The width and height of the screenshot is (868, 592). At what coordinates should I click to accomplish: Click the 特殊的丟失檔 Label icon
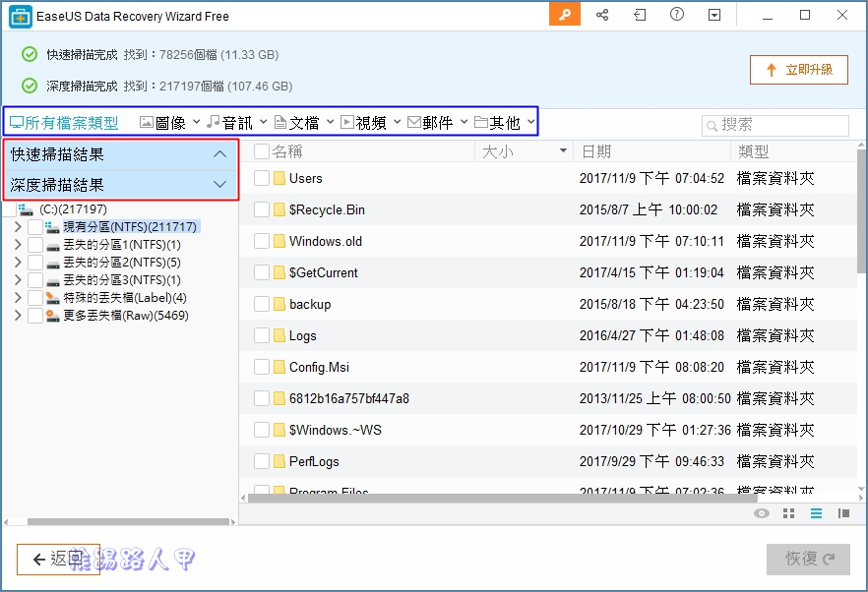53,298
